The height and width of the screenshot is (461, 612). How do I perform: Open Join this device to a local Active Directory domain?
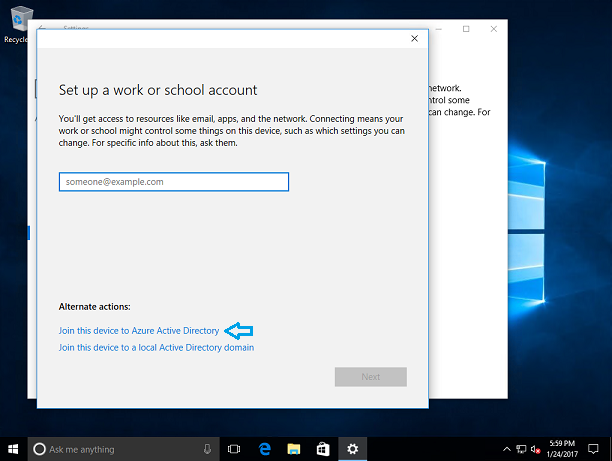point(156,347)
